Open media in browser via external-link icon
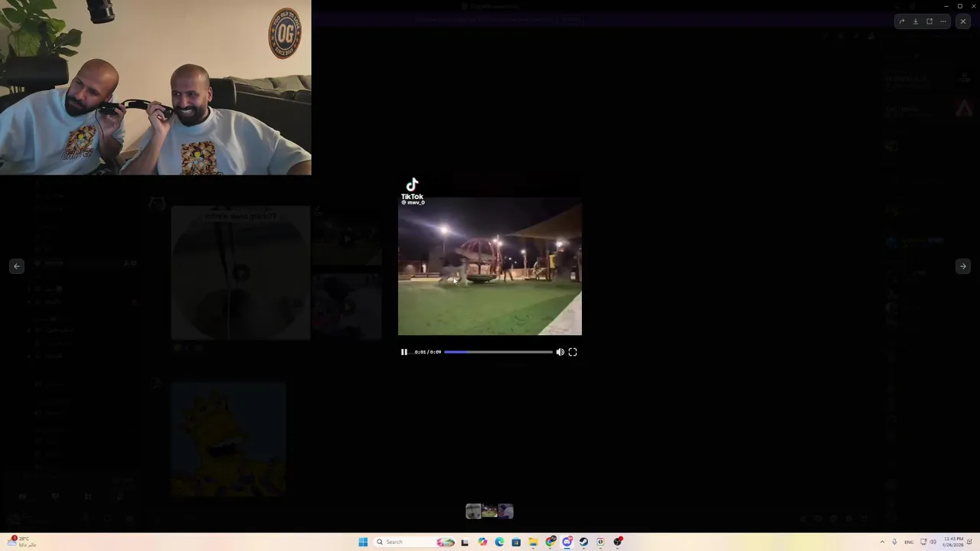Viewport: 980px width, 551px height. click(929, 21)
